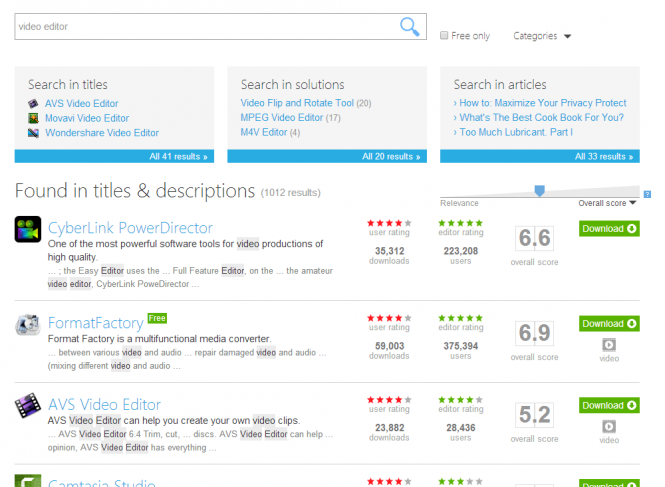Viewport: 665px width, 487px height.
Task: Open the AVS Video Editor film reel icon
Action: click(28, 406)
